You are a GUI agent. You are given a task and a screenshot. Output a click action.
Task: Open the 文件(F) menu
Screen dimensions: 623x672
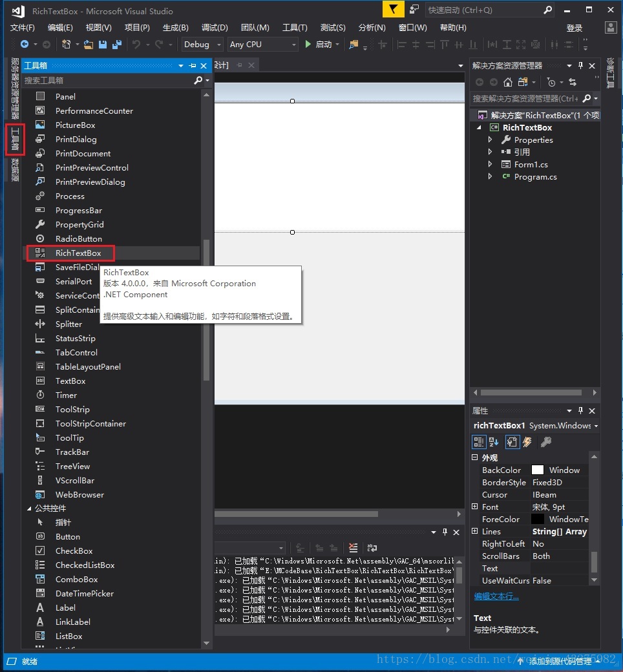point(22,28)
